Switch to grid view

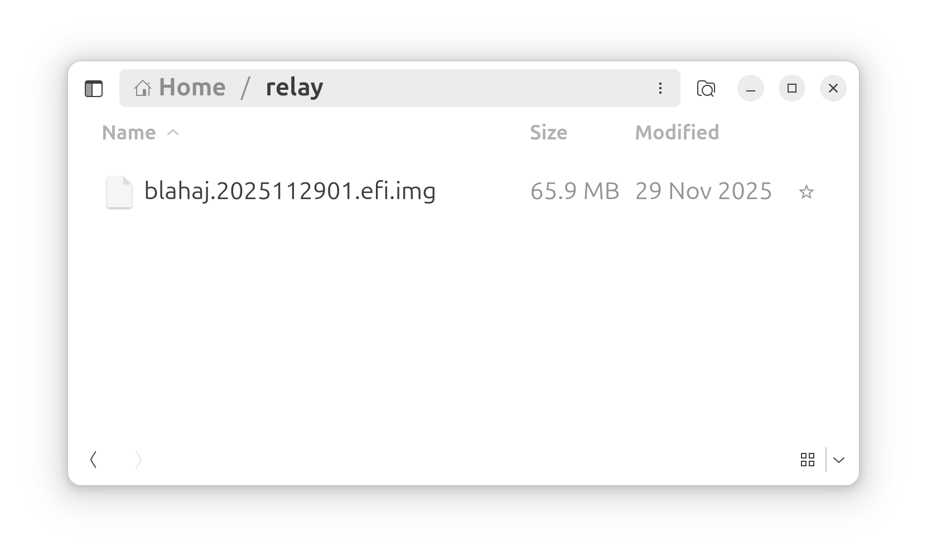(x=808, y=460)
